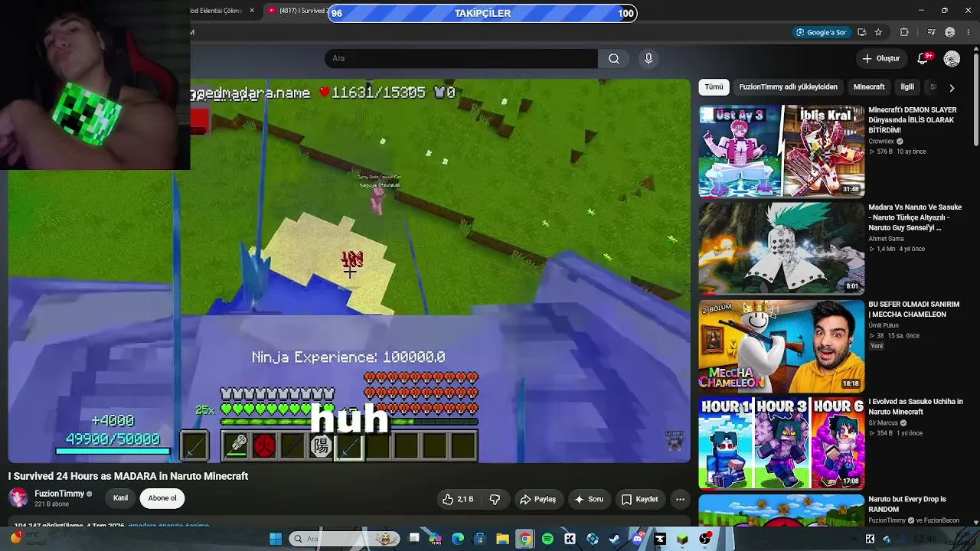Select 'FuzionTimmy adlı yükleyiciden' chip
This screenshot has width=980, height=551.
coord(788,87)
